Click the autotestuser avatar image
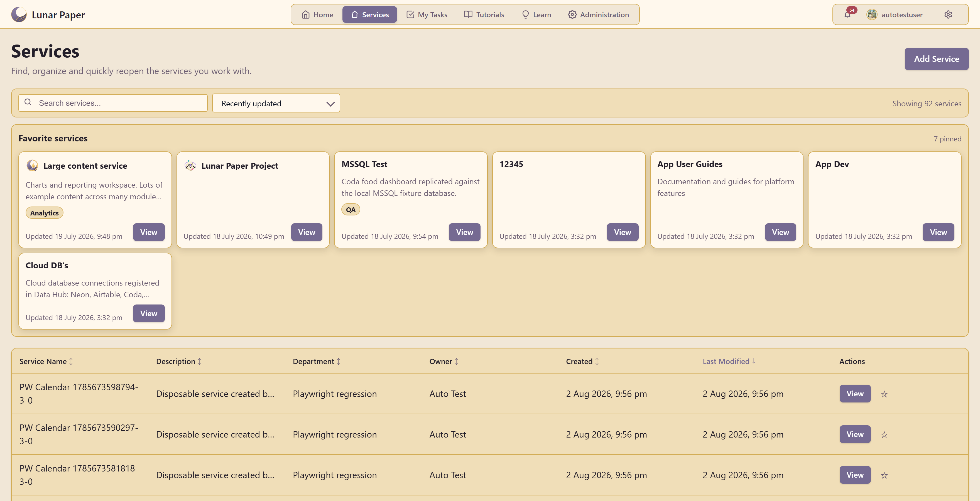The image size is (980, 501). coord(872,14)
